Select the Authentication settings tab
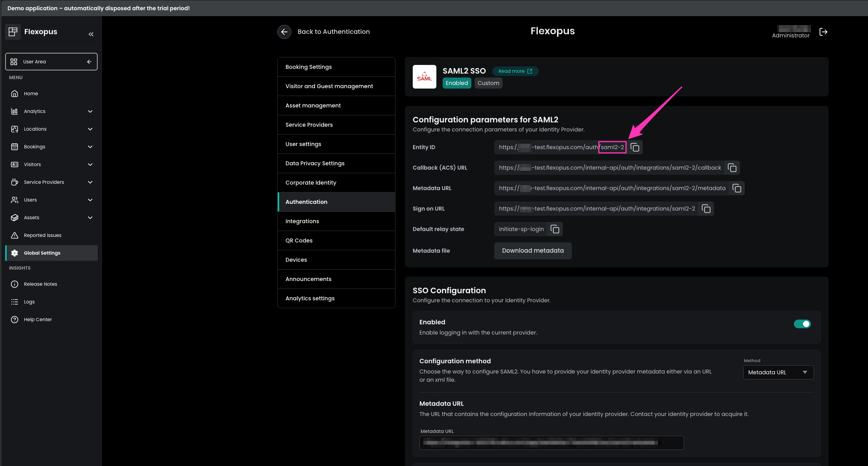This screenshot has width=868, height=466. [336, 202]
